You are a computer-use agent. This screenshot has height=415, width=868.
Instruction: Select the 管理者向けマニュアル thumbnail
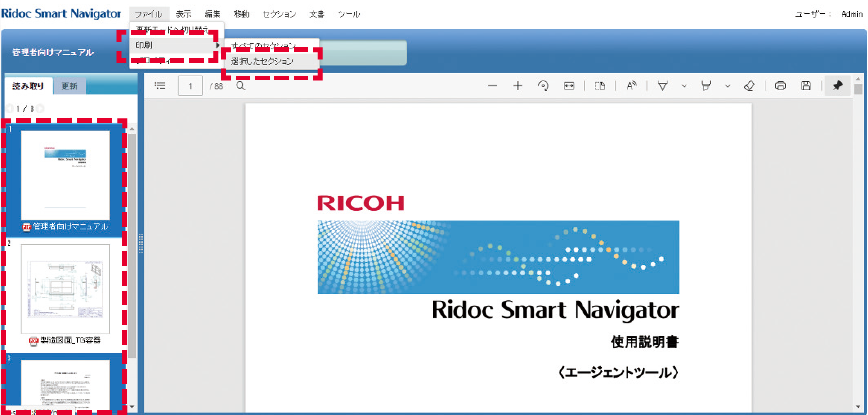(66, 178)
